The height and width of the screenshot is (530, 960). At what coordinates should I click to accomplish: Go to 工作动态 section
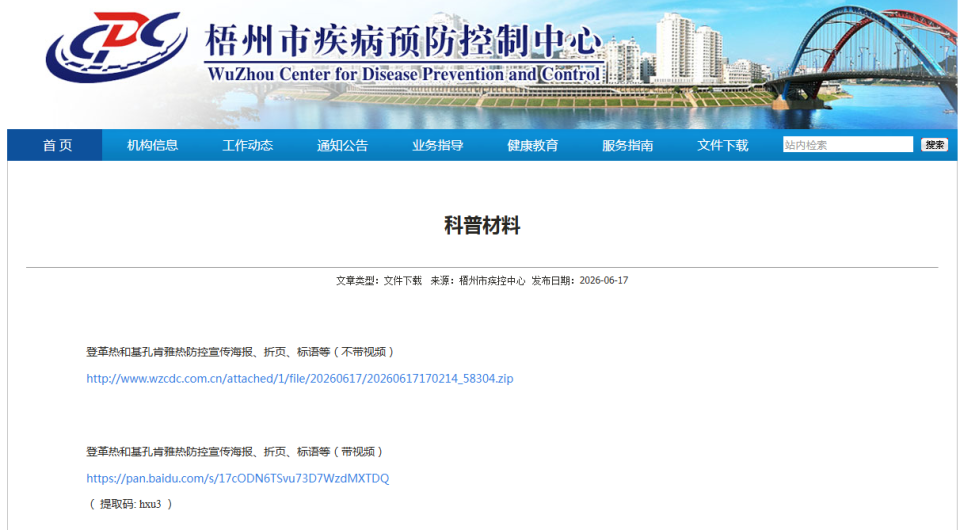coord(247,145)
